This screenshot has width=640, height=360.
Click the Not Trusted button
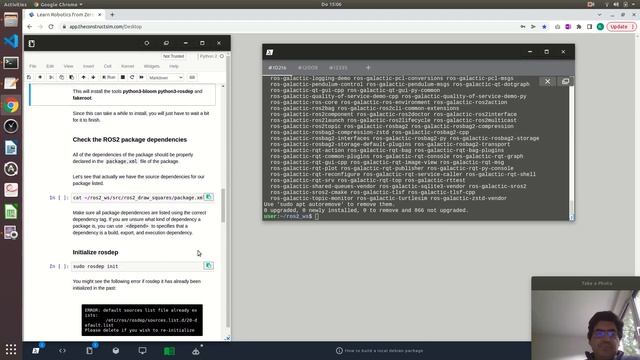click(173, 56)
